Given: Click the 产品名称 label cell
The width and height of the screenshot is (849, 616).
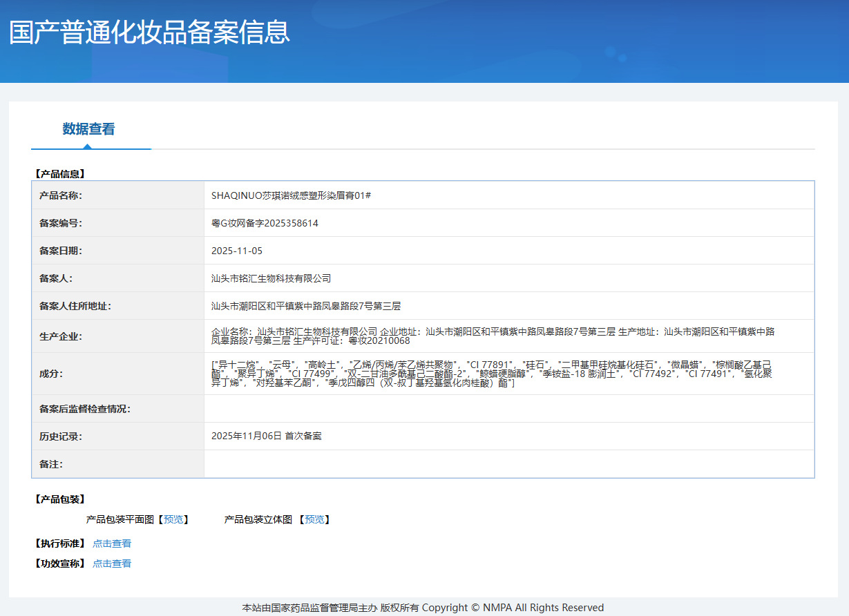Looking at the screenshot, I should (x=118, y=195).
